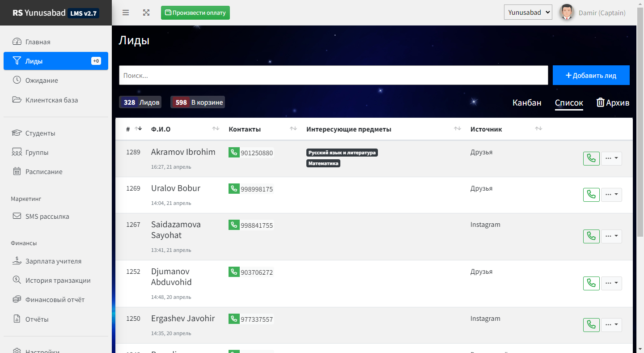Click into the Поиск search field
The width and height of the screenshot is (644, 353).
333,75
